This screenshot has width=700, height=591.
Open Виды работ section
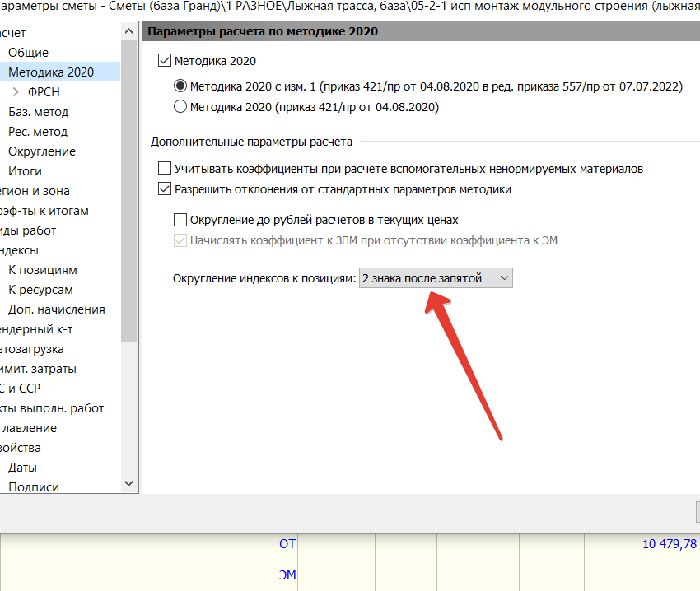[28, 230]
